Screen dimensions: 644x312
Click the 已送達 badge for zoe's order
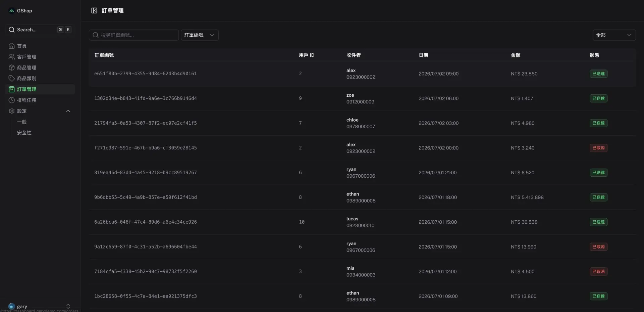[x=598, y=98]
